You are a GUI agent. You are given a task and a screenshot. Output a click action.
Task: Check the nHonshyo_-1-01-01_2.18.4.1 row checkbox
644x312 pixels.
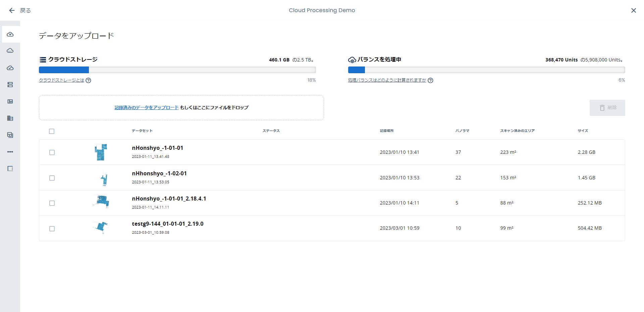[x=52, y=203]
